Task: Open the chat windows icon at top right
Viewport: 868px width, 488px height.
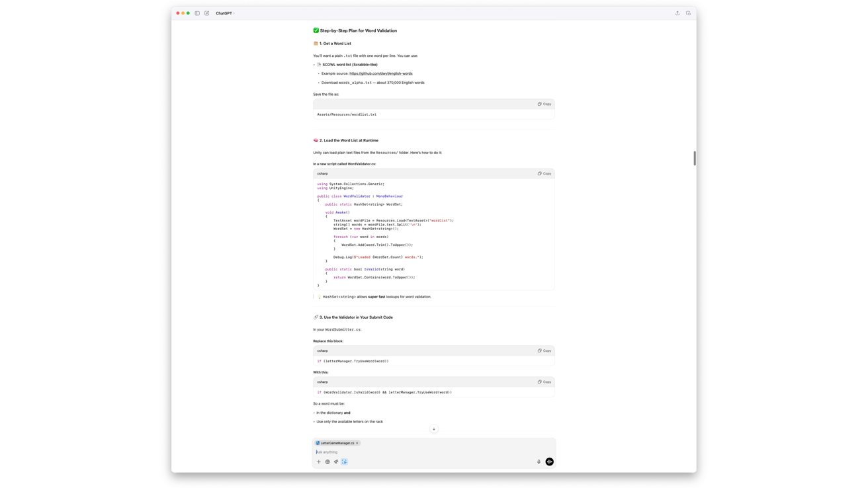Action: [688, 13]
